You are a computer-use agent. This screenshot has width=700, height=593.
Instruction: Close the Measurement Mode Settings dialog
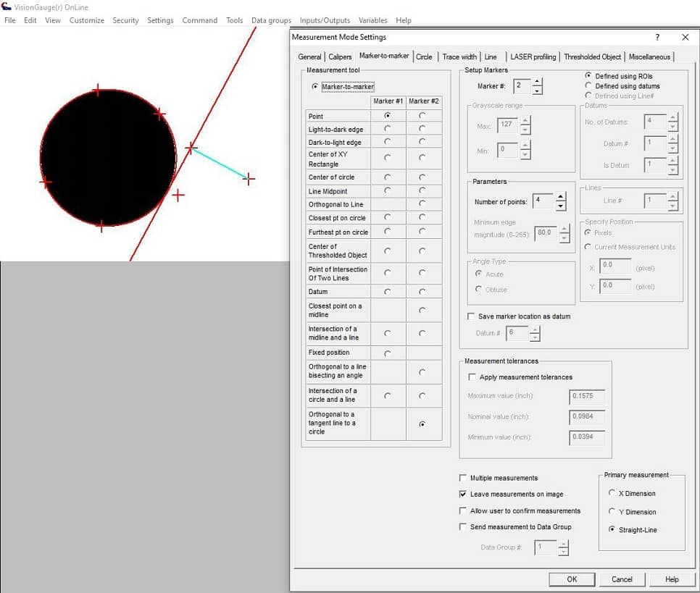(x=686, y=38)
